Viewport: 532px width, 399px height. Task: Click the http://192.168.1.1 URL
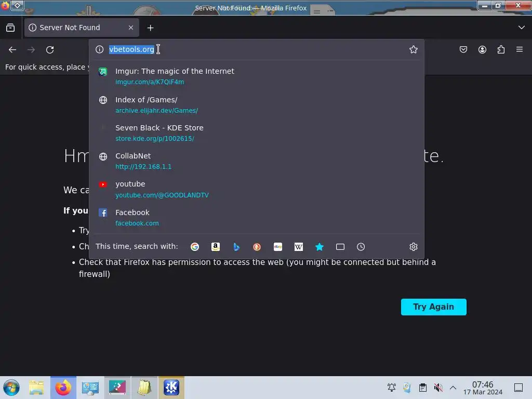(x=143, y=167)
